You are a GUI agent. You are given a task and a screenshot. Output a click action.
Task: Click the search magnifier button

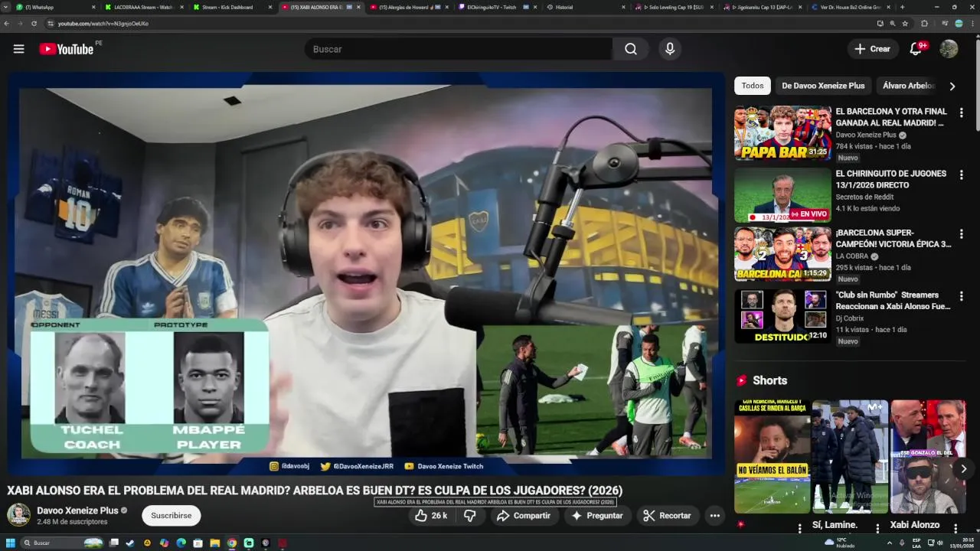coord(630,49)
